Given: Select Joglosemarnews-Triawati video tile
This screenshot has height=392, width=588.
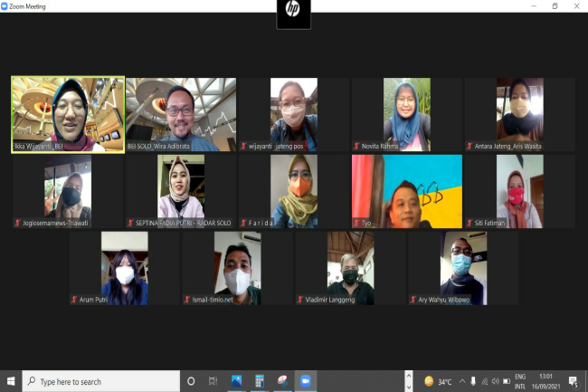Looking at the screenshot, I should click(x=68, y=191).
